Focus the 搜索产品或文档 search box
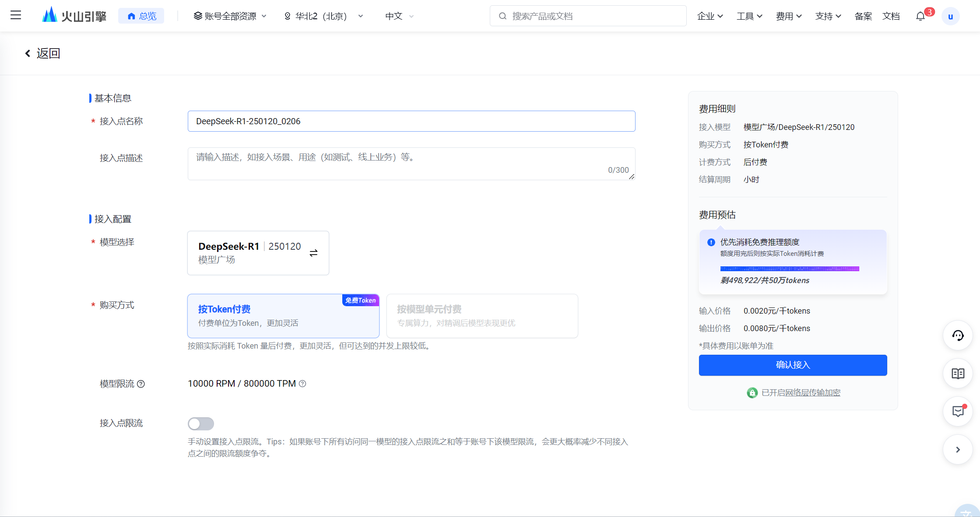The image size is (980, 517). [588, 16]
